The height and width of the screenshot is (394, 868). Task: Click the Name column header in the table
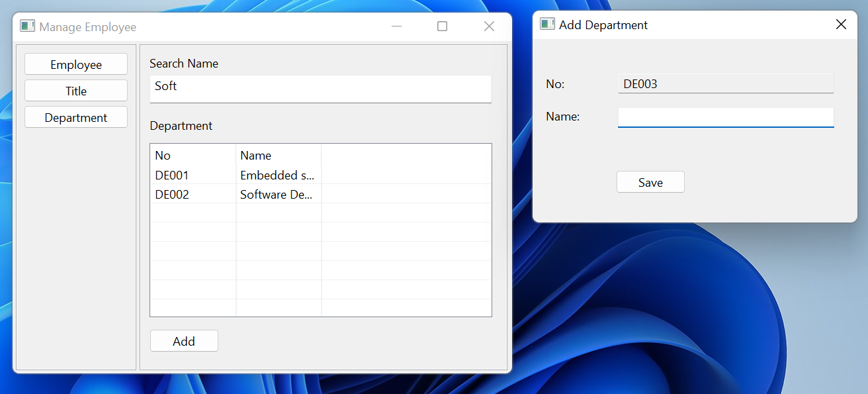[x=279, y=156]
